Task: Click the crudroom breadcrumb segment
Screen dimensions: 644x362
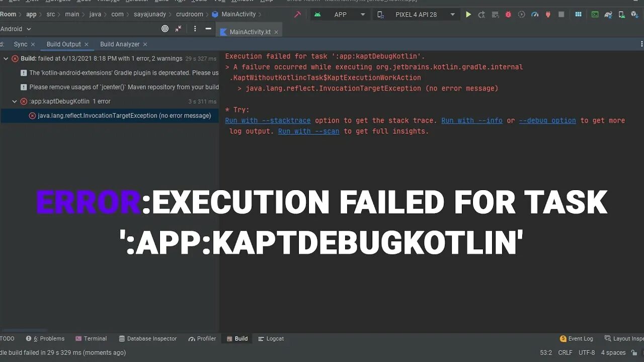Action: pos(189,15)
